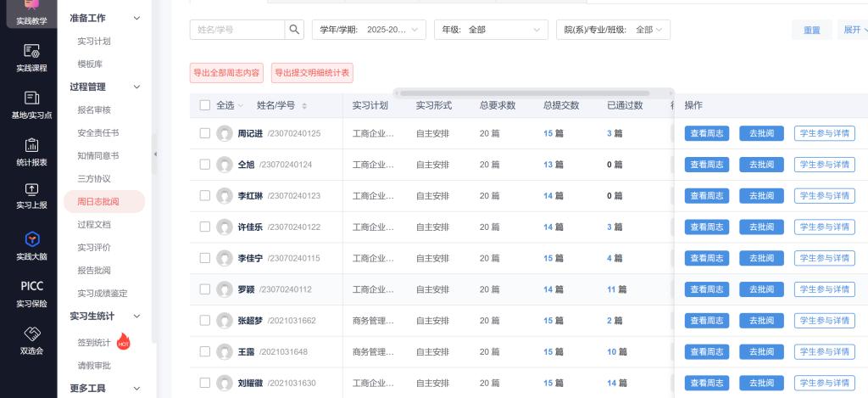The image size is (868, 398).
Task: Open the 年级 dropdown filter
Action: click(490, 30)
